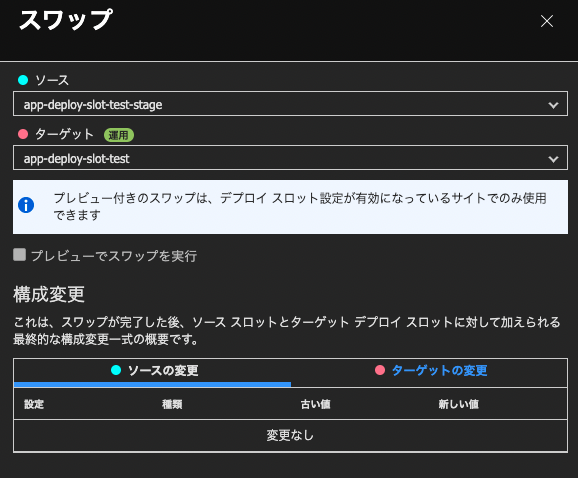The image size is (578, 478).
Task: Enable プレビューでスワップを実行 checkbox
Action: pos(20,255)
